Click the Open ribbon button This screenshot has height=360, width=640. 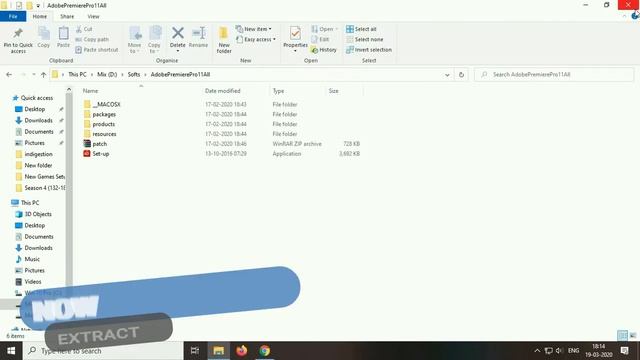(324, 29)
